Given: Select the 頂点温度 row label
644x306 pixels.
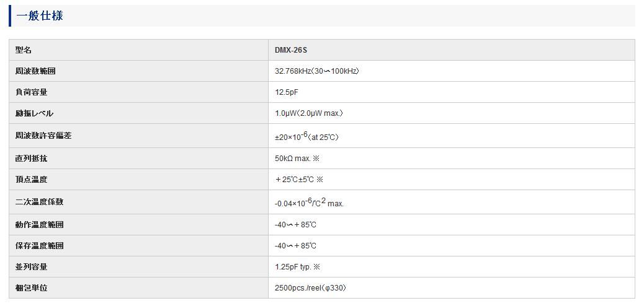Looking at the screenshot, I should click(31, 180).
